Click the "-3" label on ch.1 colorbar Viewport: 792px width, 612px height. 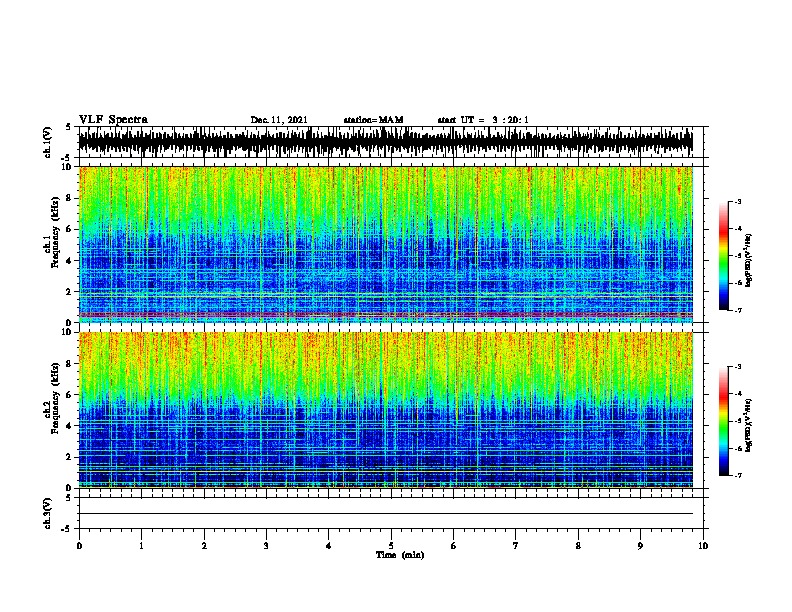(737, 201)
